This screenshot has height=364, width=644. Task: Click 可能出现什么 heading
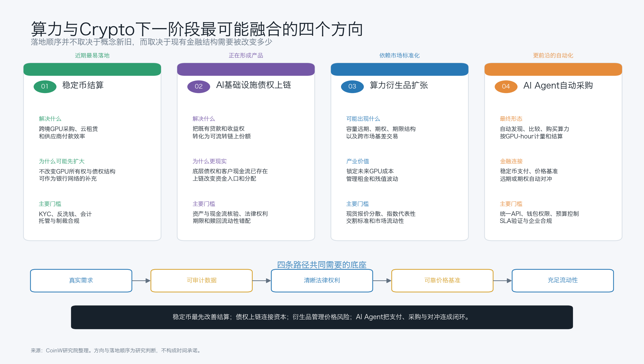click(363, 119)
